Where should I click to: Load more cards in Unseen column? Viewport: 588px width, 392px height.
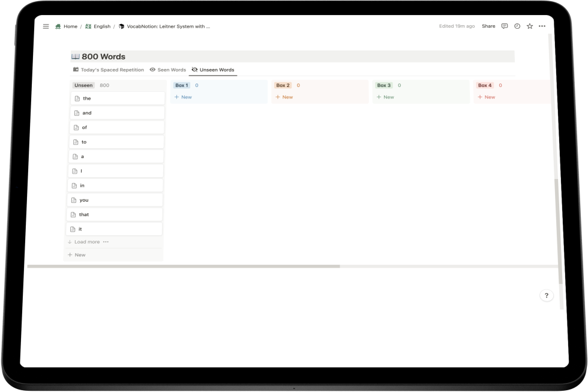pyautogui.click(x=86, y=242)
